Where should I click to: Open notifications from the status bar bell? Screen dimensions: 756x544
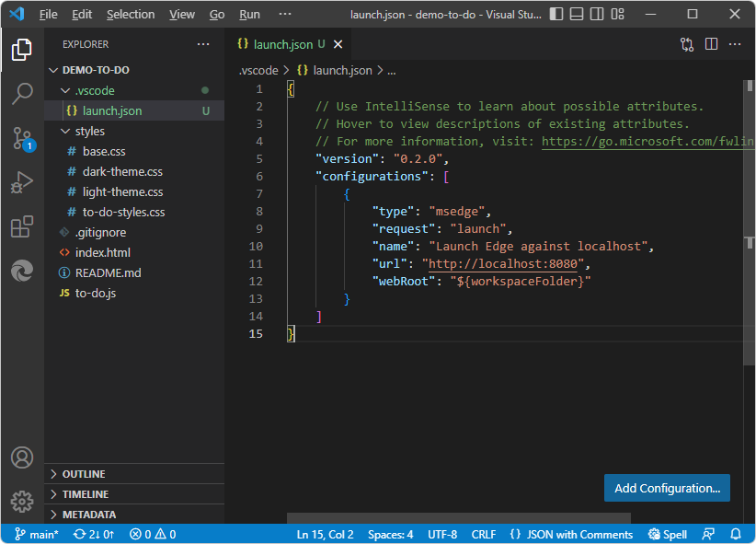point(735,534)
